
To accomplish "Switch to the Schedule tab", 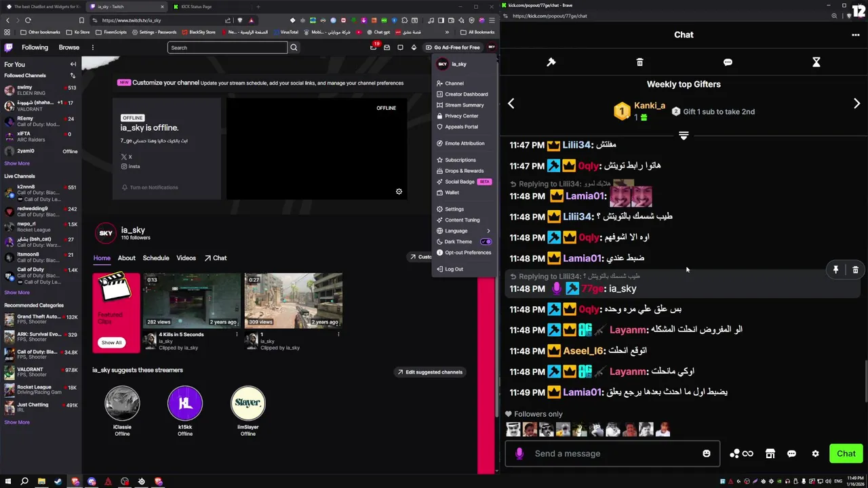I will (156, 258).
